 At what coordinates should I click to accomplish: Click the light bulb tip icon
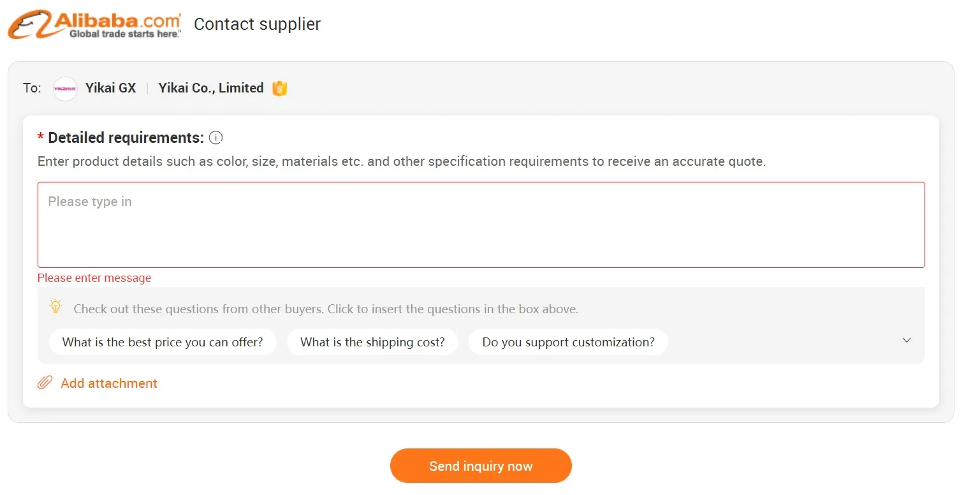[x=56, y=307]
